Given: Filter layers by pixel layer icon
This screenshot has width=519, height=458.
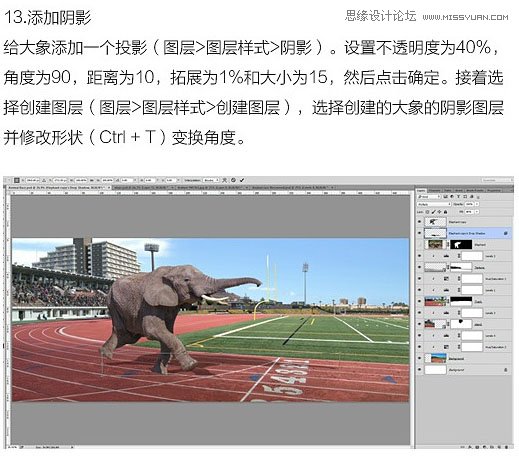Looking at the screenshot, I should [x=445, y=197].
